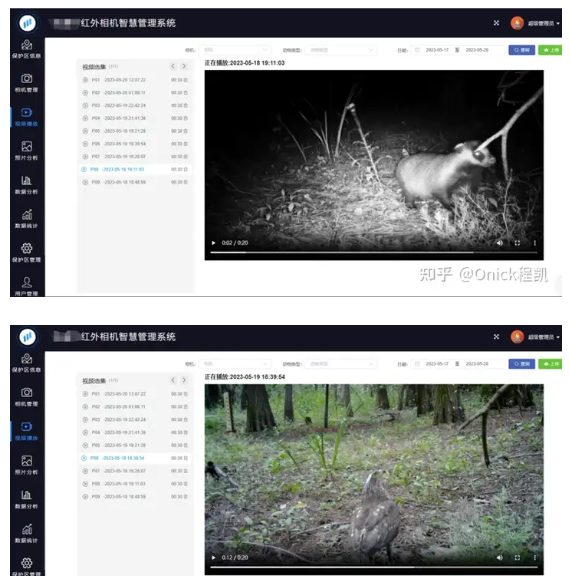This screenshot has width=570, height=576.
Task: Delete P08 video in top screenshot list
Action: [185, 169]
